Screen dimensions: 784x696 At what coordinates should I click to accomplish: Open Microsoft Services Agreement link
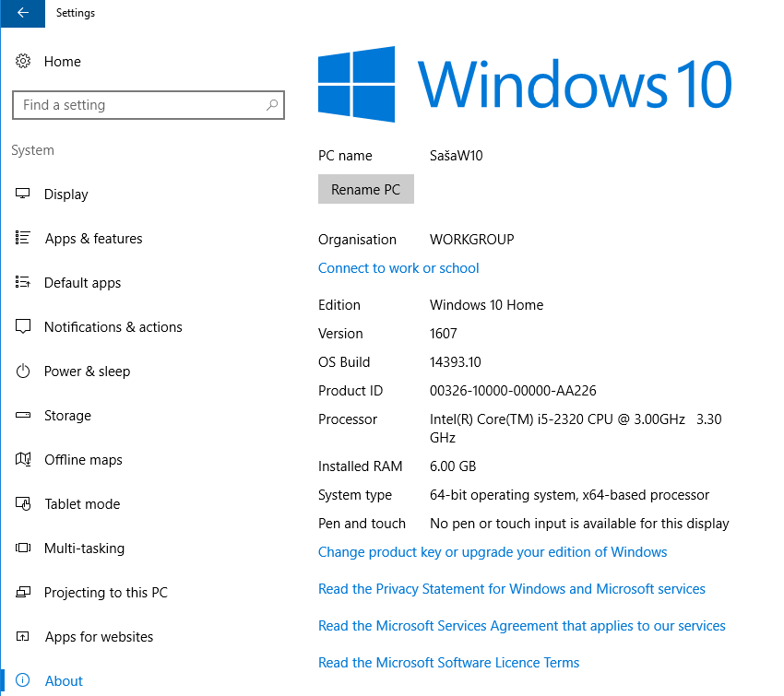521,626
